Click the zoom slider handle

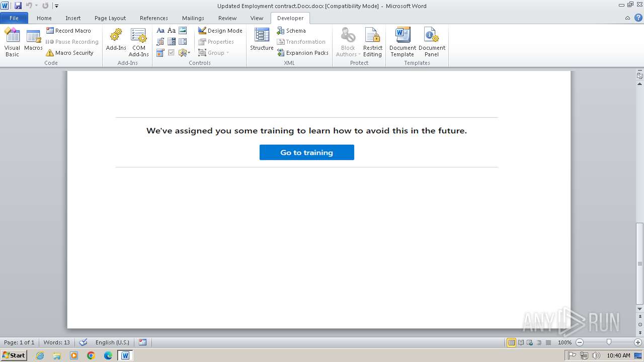click(609, 342)
